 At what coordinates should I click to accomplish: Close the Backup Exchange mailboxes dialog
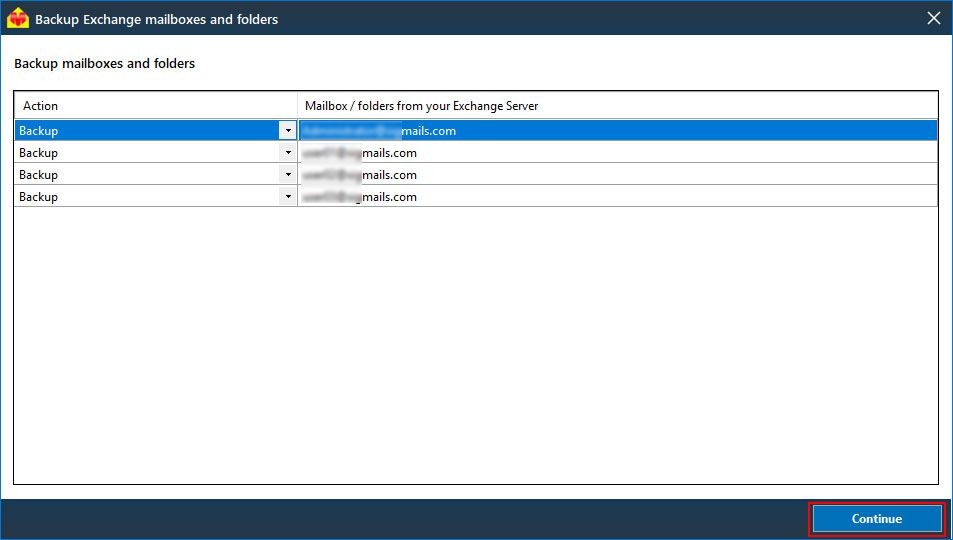934,19
